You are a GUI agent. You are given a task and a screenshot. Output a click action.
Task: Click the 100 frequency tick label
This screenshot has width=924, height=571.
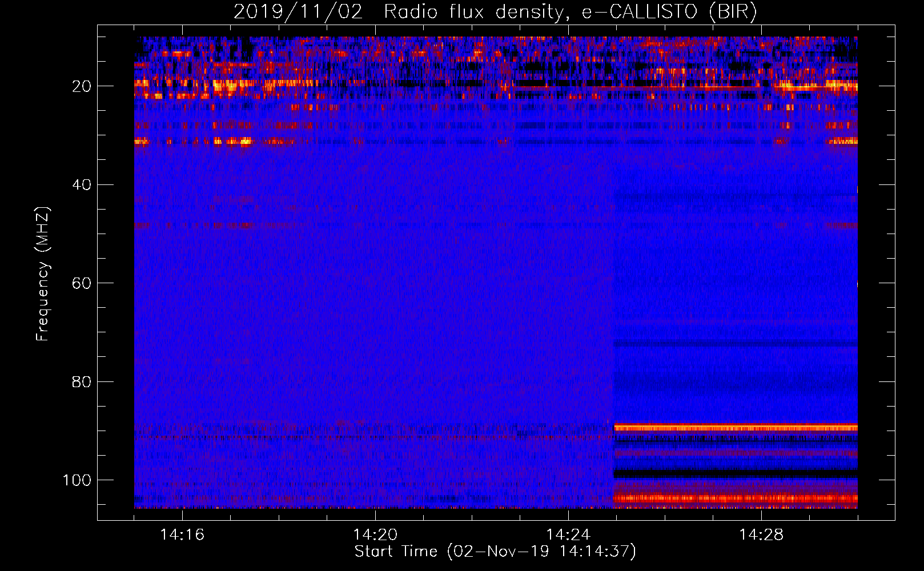click(77, 480)
